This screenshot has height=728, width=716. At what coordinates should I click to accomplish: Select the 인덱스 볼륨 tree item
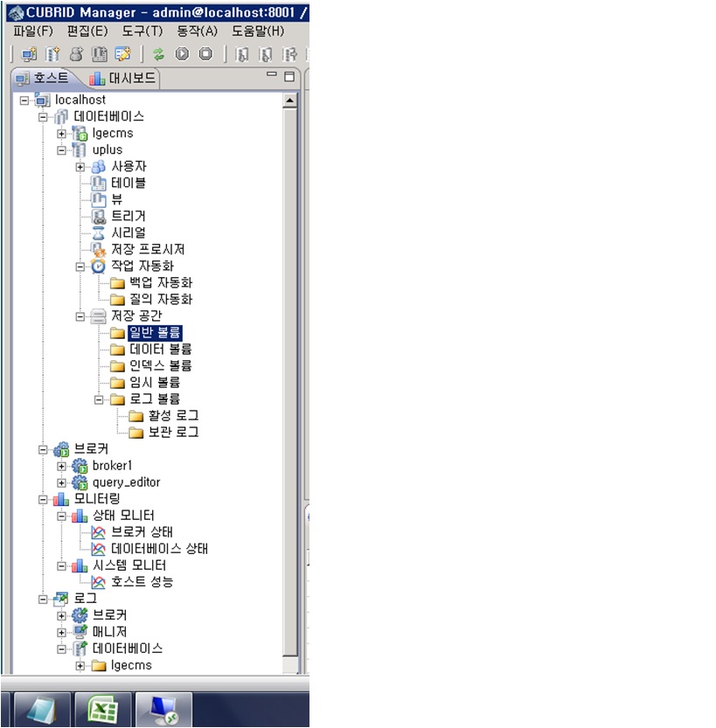click(160, 366)
